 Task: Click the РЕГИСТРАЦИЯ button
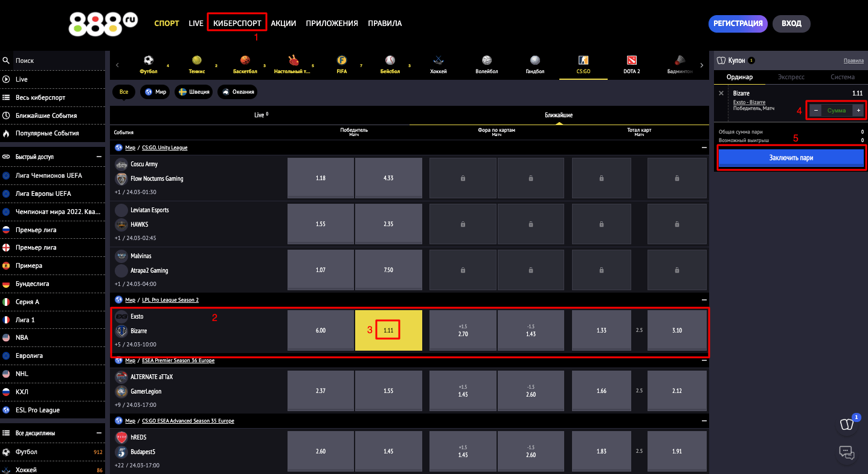[x=738, y=24]
